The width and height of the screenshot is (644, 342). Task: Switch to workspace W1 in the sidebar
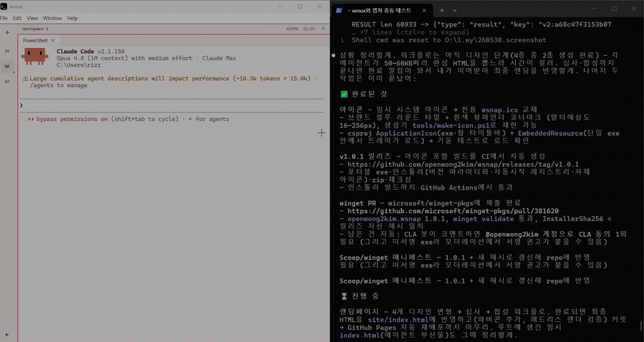pos(7,51)
